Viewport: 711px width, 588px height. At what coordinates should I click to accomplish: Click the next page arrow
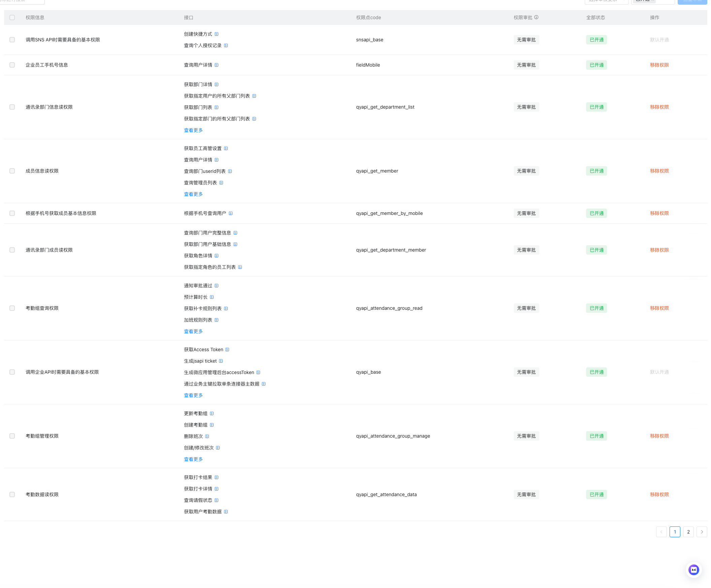[x=702, y=532]
